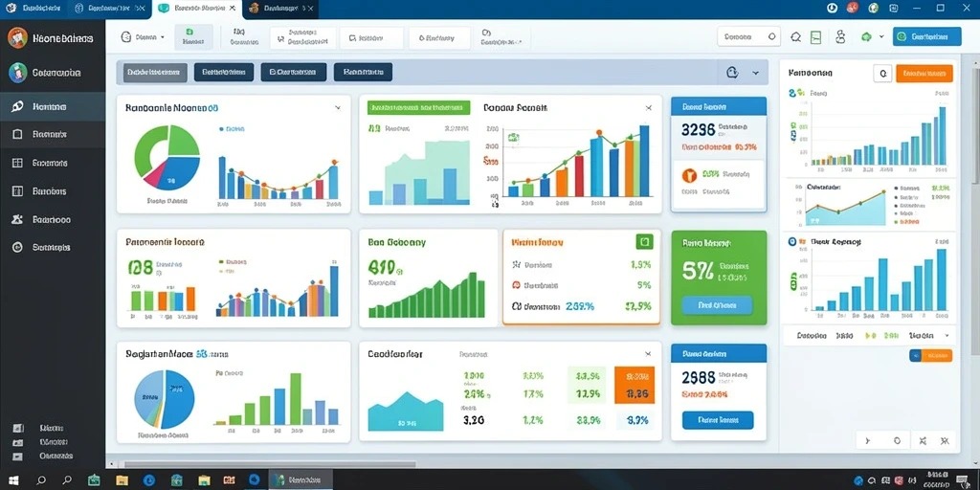The height and width of the screenshot is (490, 980).
Task: Click the gray first filter button
Action: 155,72
